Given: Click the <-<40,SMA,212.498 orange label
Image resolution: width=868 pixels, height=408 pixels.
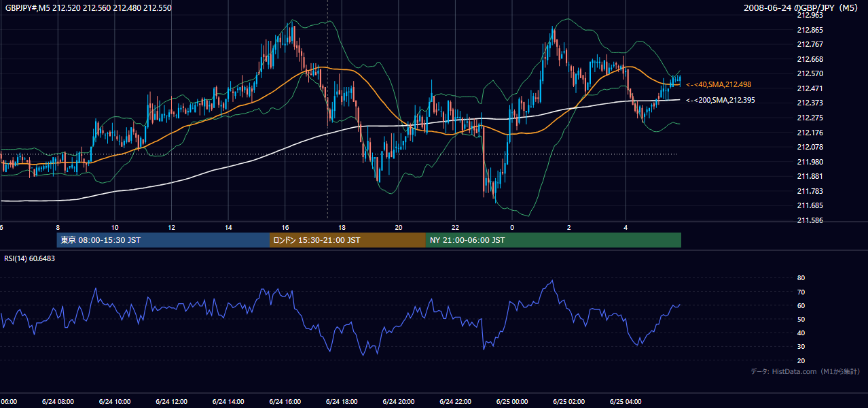Looking at the screenshot, I should [719, 84].
